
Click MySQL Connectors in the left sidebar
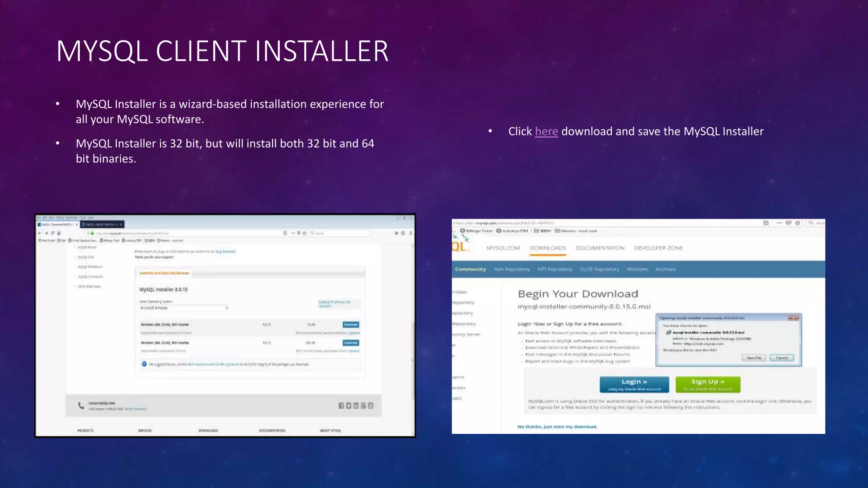tap(91, 277)
